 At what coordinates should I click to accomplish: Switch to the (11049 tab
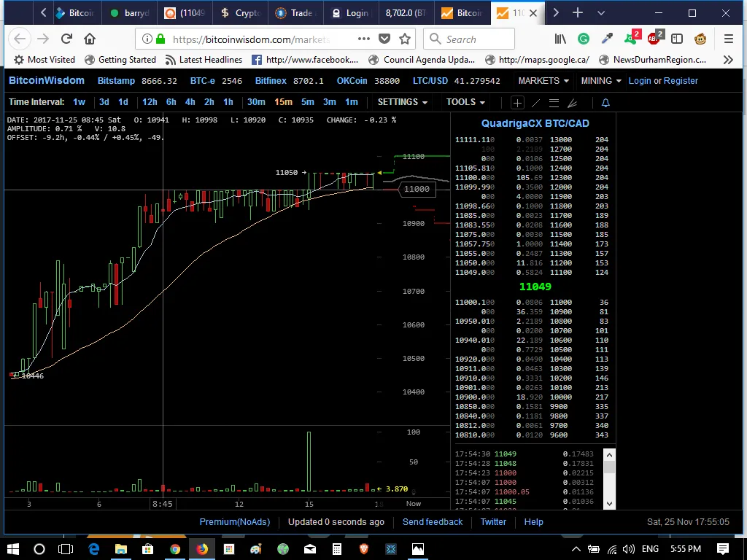185,13
